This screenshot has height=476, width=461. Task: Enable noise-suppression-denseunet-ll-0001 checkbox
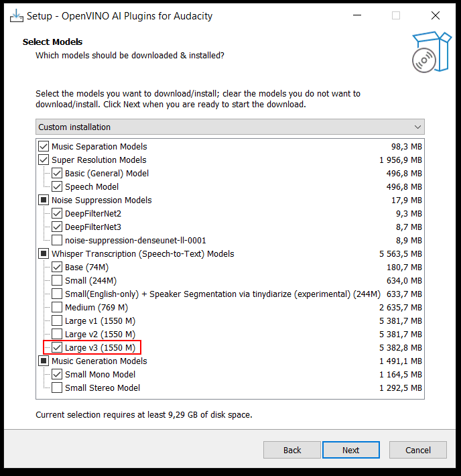[x=57, y=240]
